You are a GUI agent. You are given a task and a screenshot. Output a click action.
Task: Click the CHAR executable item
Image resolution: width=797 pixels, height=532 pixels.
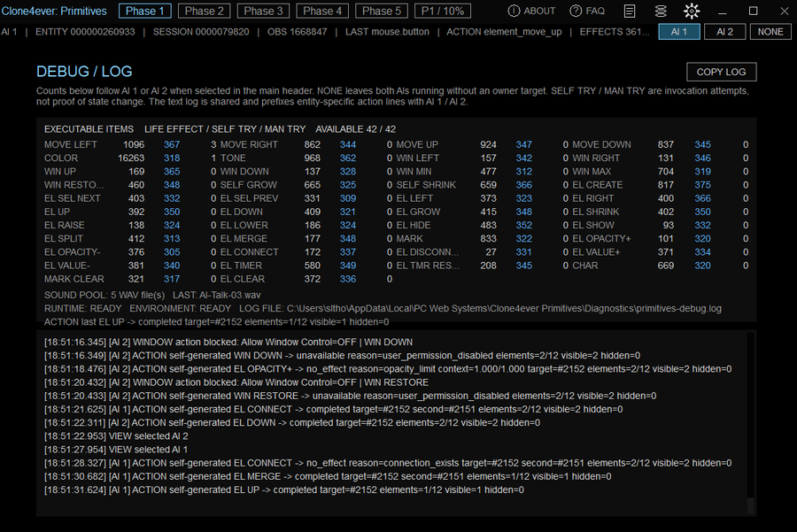click(585, 266)
